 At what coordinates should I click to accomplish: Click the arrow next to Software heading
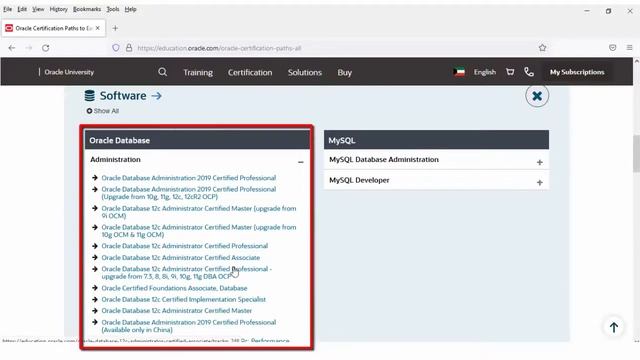(157, 96)
